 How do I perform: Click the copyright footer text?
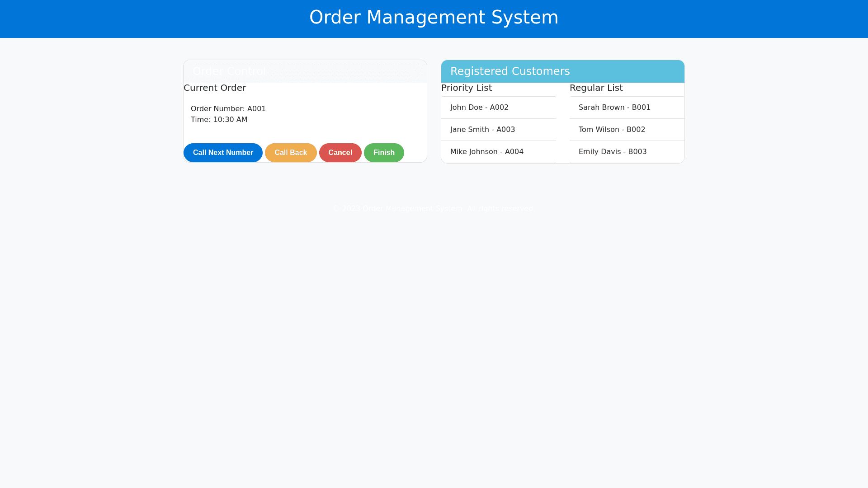(434, 209)
